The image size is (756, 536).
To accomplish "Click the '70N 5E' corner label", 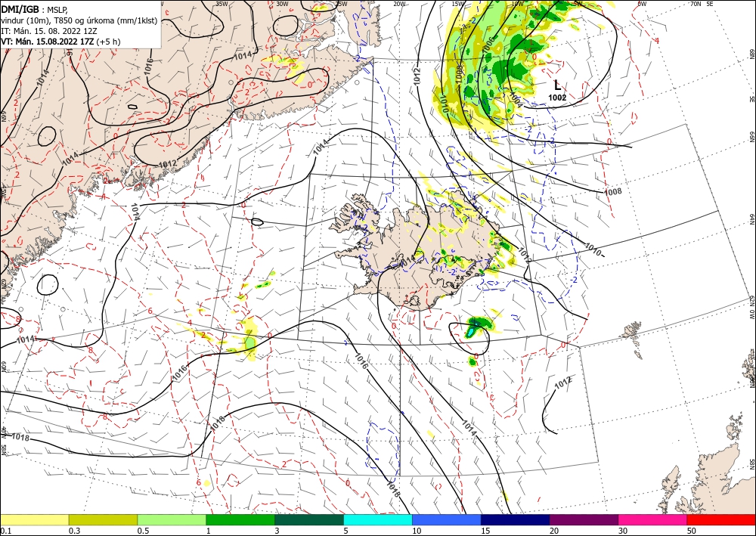I will click(702, 4).
